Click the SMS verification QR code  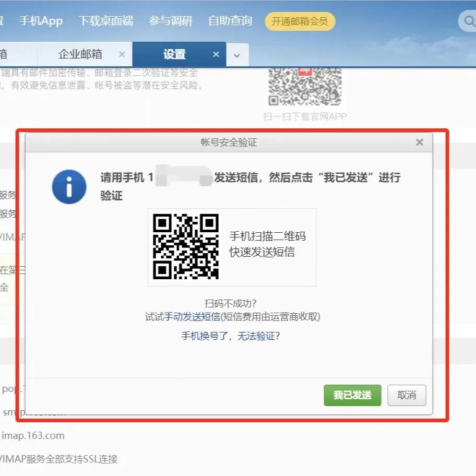tap(185, 246)
